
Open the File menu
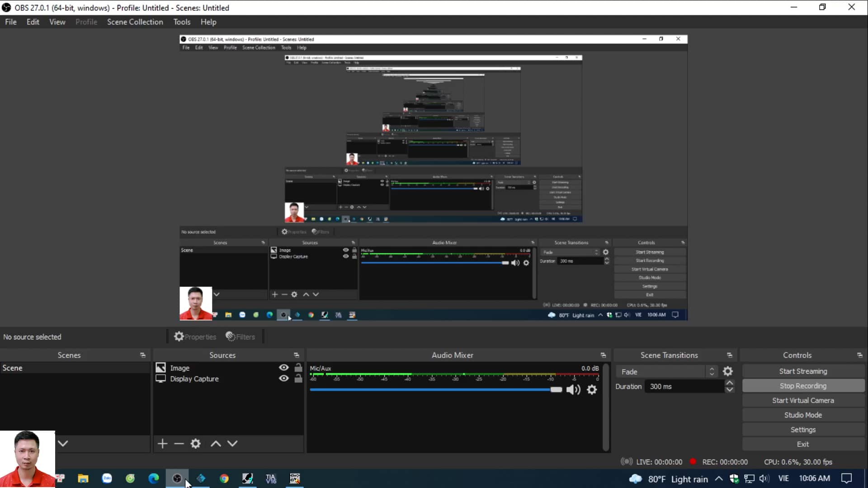pos(11,22)
